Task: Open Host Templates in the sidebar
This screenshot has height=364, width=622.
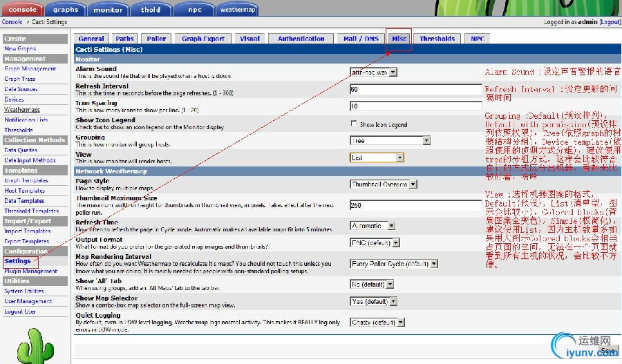Action: tap(24, 191)
